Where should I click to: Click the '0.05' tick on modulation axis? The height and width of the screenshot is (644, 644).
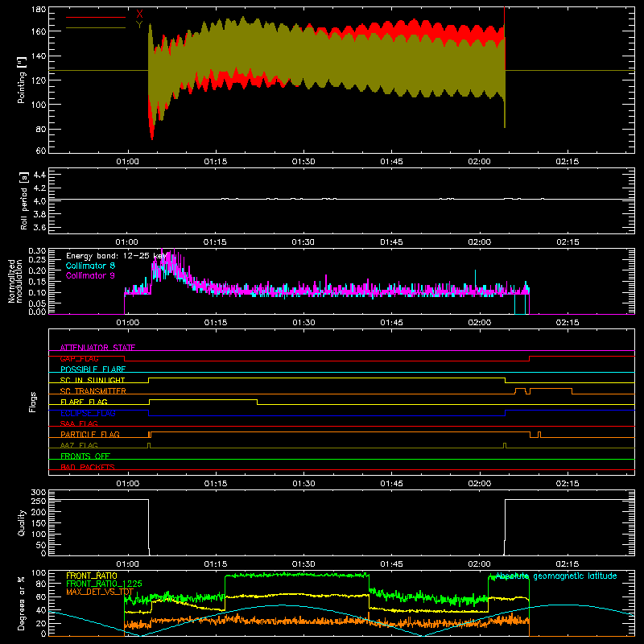[x=37, y=303]
